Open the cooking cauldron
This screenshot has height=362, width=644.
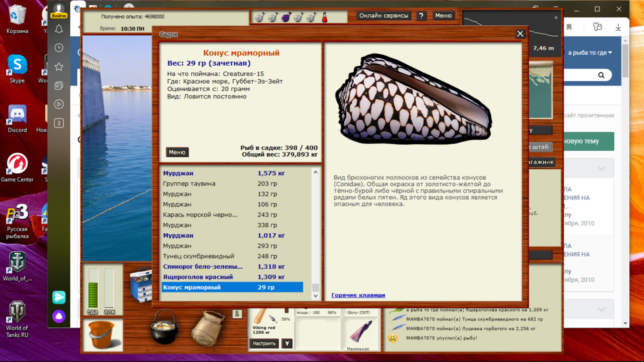(x=164, y=327)
